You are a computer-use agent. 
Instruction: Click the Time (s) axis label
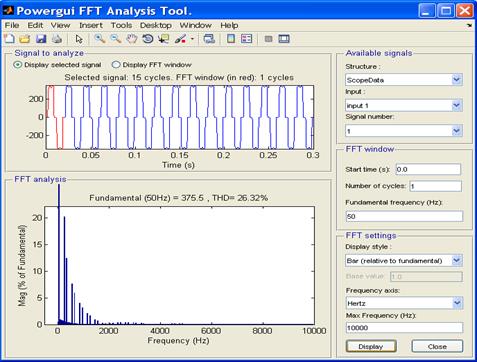click(178, 165)
